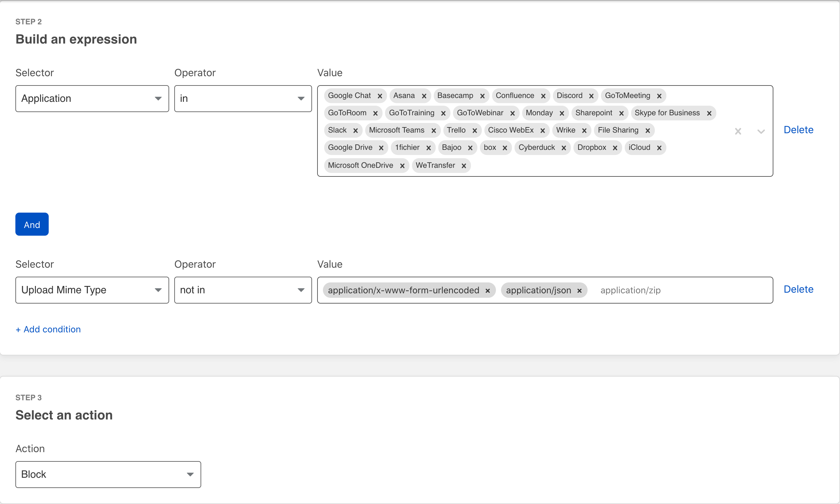Remove Skype for Business tag
This screenshot has width=840, height=504.
(x=709, y=113)
